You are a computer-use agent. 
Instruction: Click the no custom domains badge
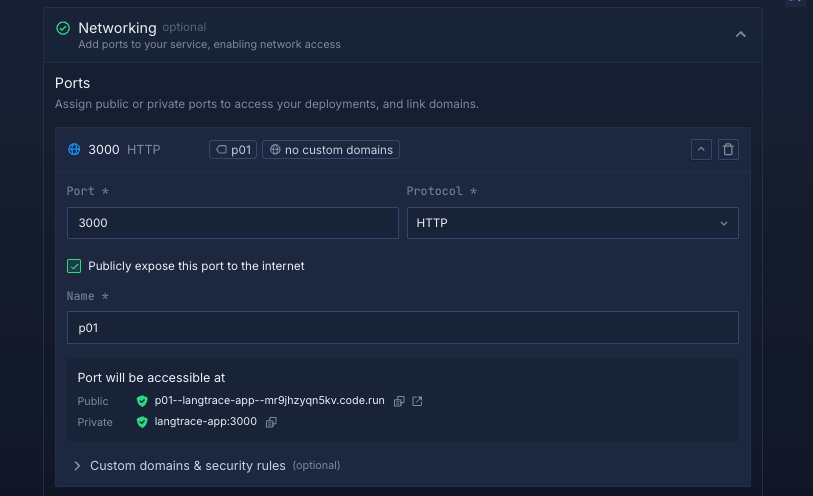pos(331,150)
